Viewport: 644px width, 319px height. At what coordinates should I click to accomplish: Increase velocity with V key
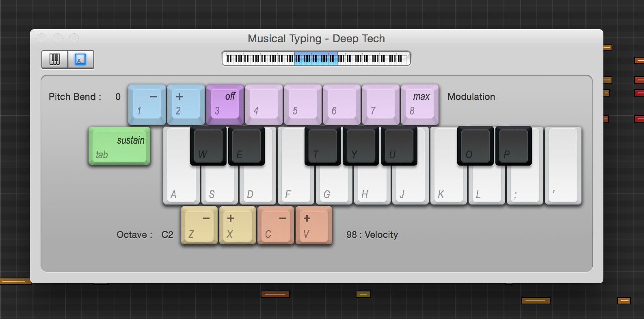click(x=314, y=225)
